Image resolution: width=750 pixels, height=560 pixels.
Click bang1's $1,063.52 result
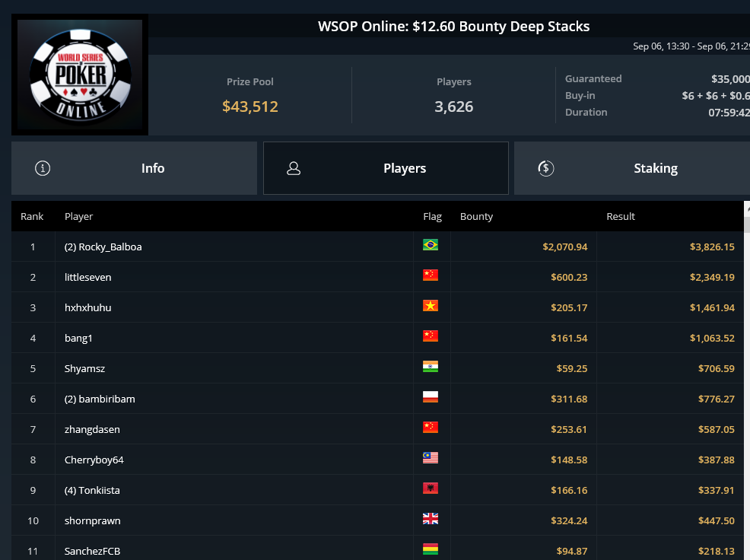tap(712, 339)
